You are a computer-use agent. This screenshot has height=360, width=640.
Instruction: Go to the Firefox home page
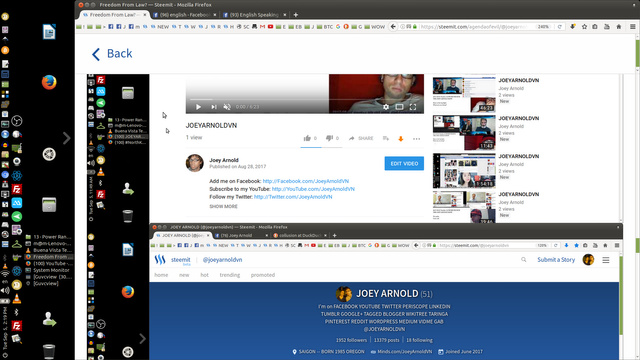(x=619, y=27)
